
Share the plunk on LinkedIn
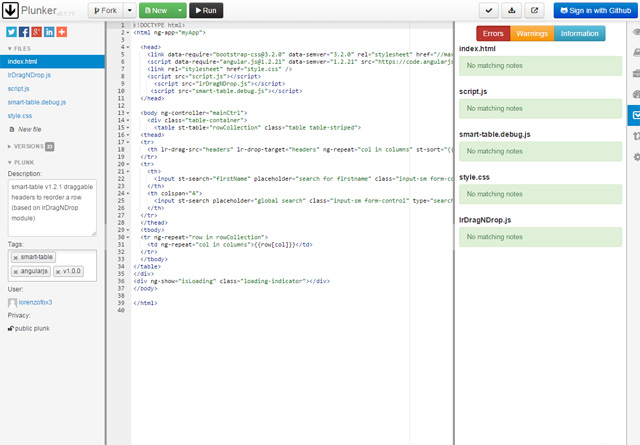[49, 32]
